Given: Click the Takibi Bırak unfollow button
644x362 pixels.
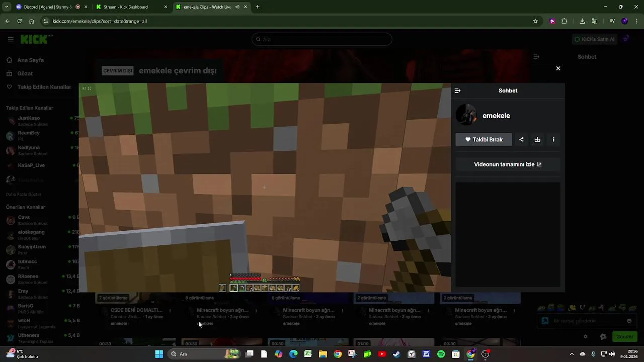Looking at the screenshot, I should click(x=484, y=139).
